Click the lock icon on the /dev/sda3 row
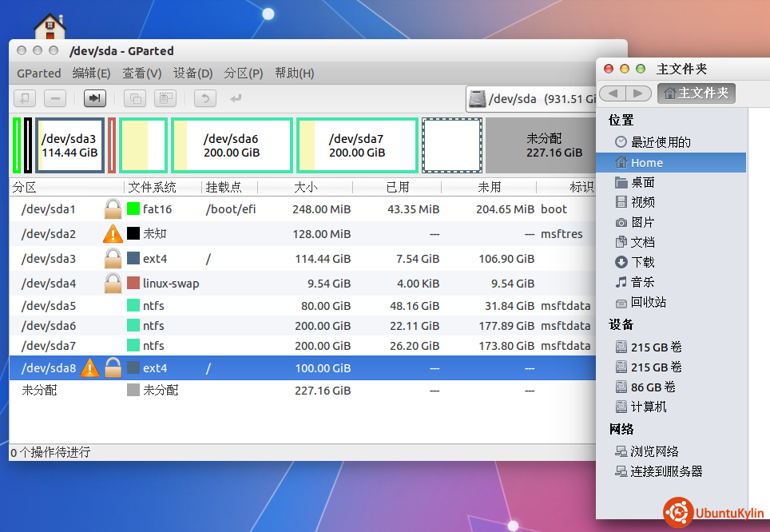Screen dimensions: 770x532 113,259
